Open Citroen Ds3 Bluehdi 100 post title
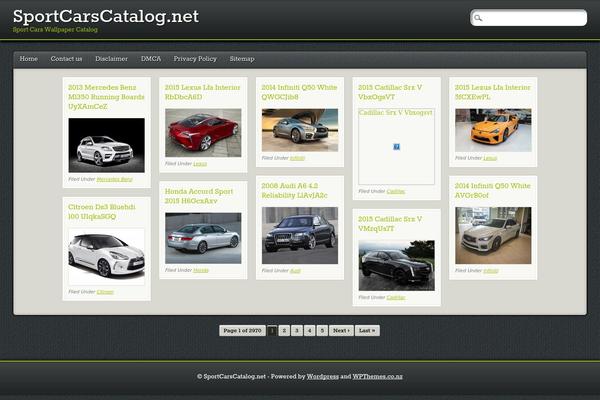The width and height of the screenshot is (600, 400). 102,212
